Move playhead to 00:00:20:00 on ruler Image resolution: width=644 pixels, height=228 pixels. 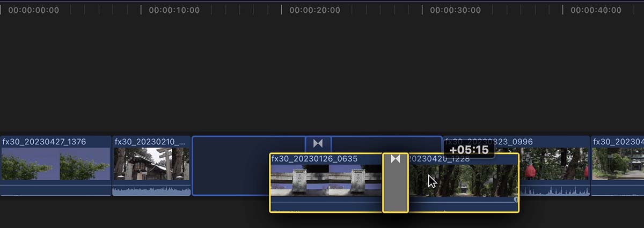(314, 10)
